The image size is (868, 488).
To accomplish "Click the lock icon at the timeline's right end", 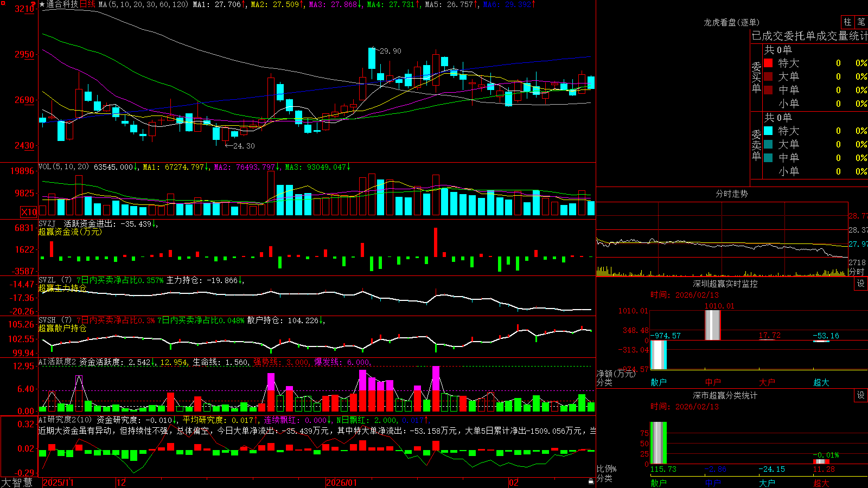I will click(591, 481).
